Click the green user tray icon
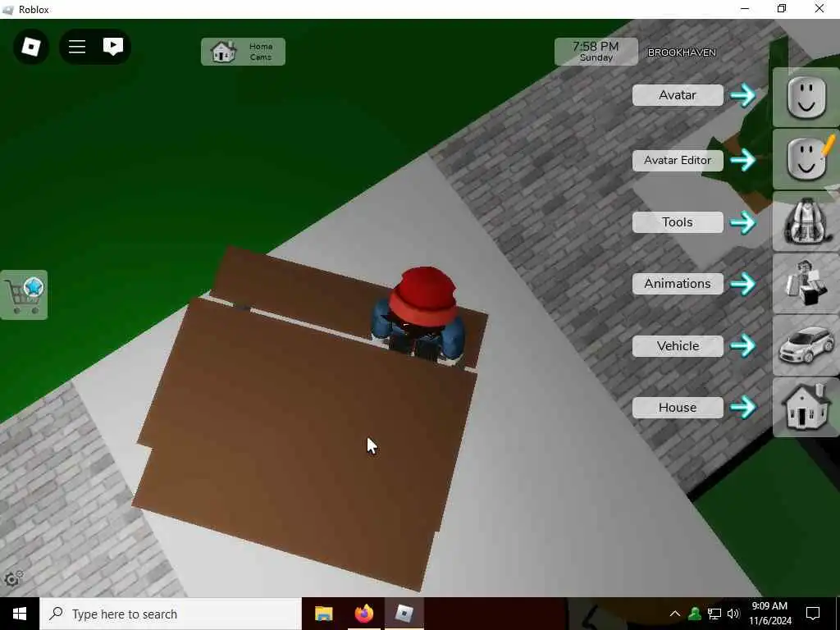Image resolution: width=840 pixels, height=630 pixels. tap(695, 614)
